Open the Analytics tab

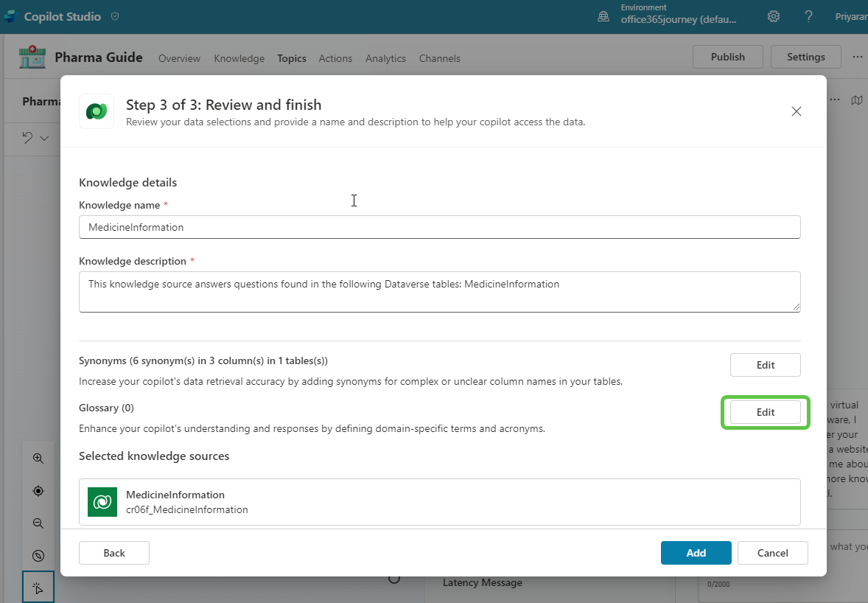(x=385, y=58)
